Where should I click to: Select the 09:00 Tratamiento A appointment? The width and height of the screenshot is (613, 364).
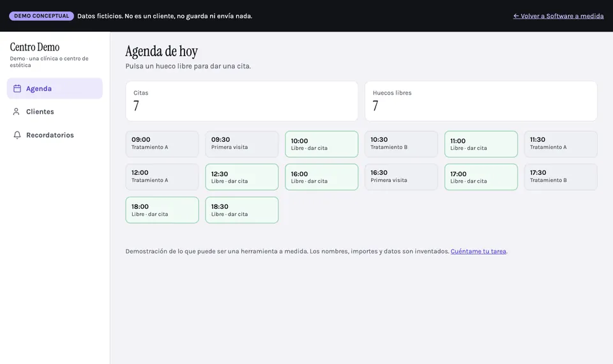pyautogui.click(x=162, y=144)
